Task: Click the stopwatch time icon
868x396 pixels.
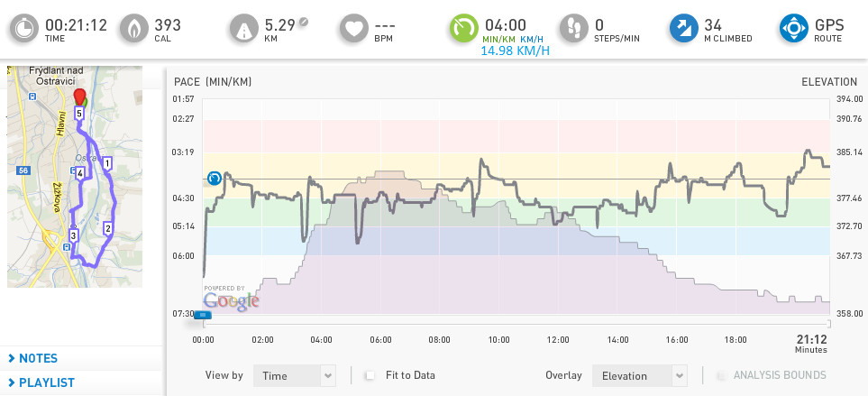Action: pyautogui.click(x=24, y=28)
